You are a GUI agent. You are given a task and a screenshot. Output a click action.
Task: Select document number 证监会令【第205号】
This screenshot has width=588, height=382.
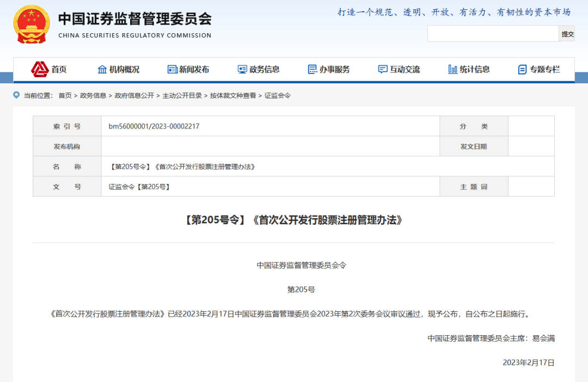139,187
